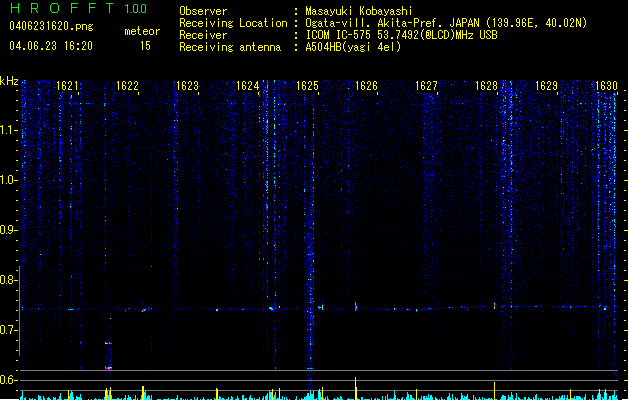Click the 1625 time marker
Screen dimensions: 629x400
[307, 86]
